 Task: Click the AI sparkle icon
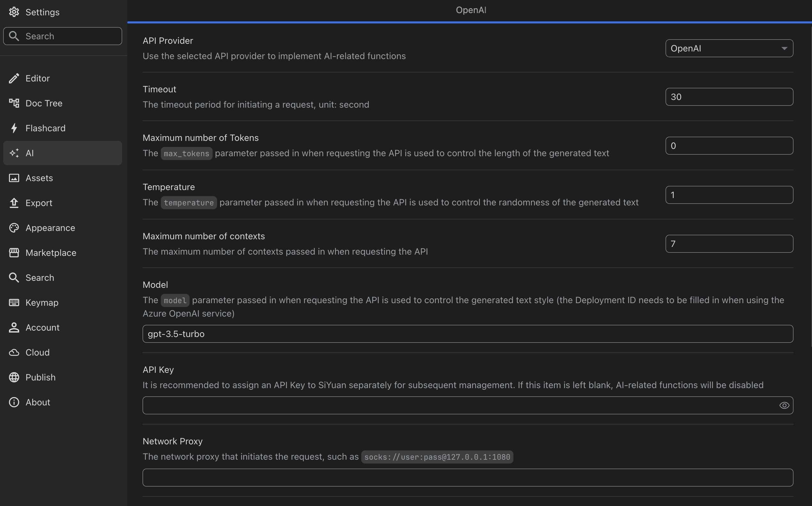(14, 153)
